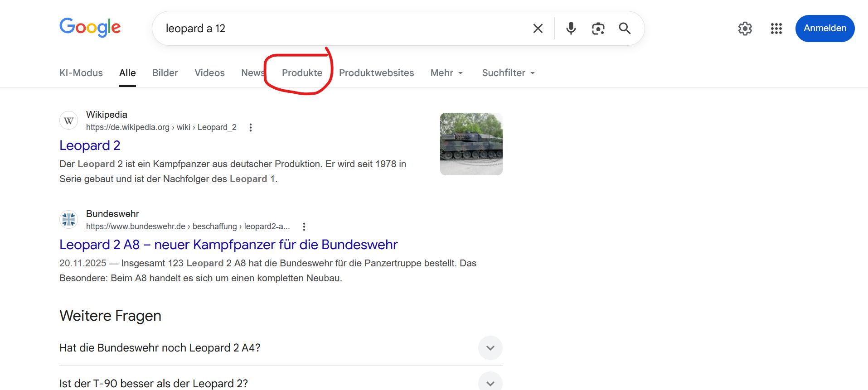Click the Google logo
Image resolution: width=868 pixels, height=390 pixels.
point(90,28)
